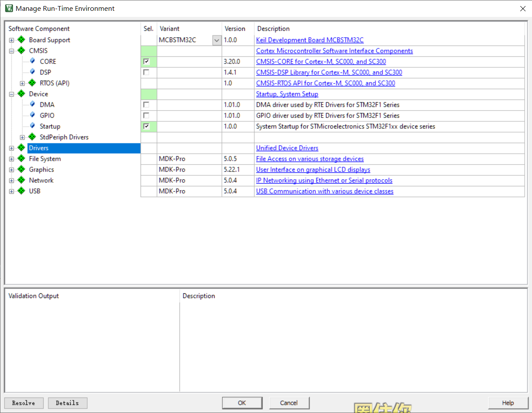Close the Manage Run-Time Environment dialog
The width and height of the screenshot is (532, 413).
pos(522,8)
